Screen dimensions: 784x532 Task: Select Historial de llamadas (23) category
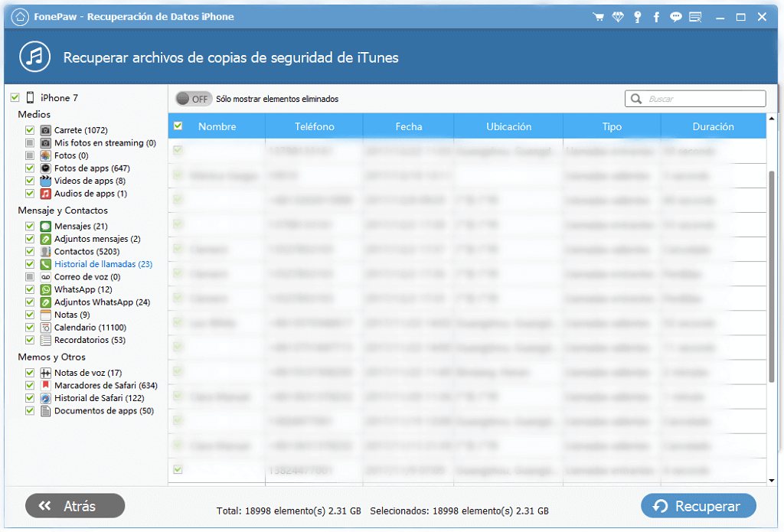point(103,264)
